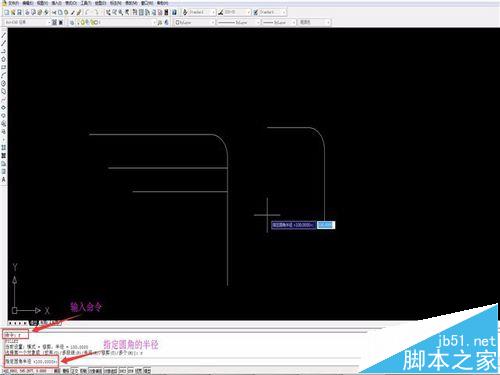The image size is (500, 375).
Task: Open the Insert menu
Action: coord(57,3)
